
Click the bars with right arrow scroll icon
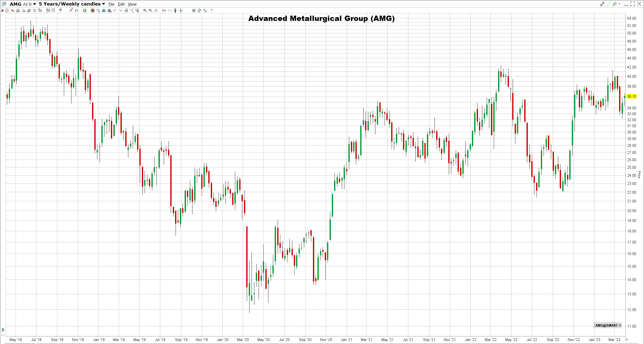point(164,10)
